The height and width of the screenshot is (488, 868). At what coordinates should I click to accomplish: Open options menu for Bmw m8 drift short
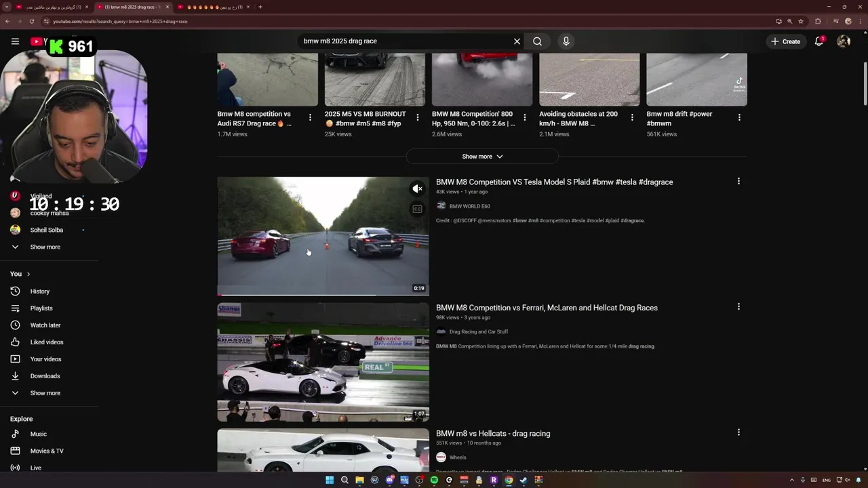click(739, 117)
